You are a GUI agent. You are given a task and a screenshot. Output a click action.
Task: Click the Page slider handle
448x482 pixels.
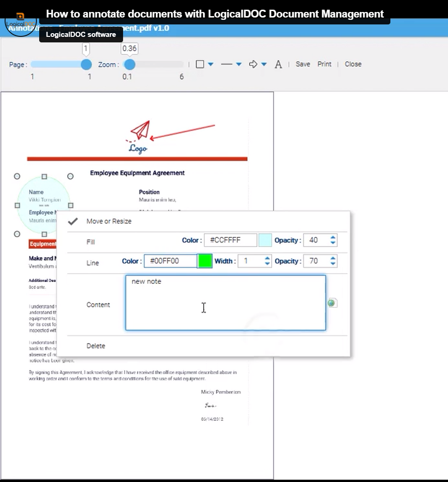86,65
